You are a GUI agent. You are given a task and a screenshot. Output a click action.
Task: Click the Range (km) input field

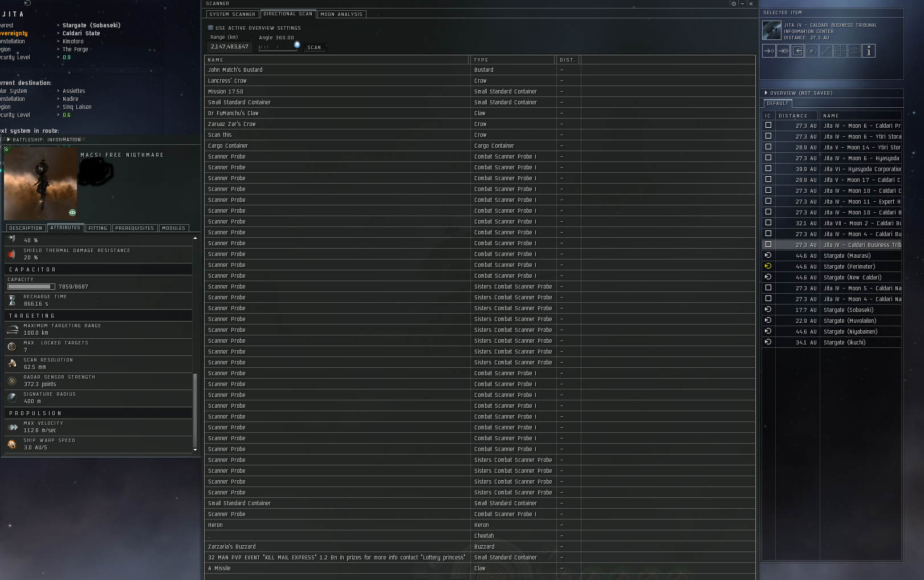coord(230,47)
